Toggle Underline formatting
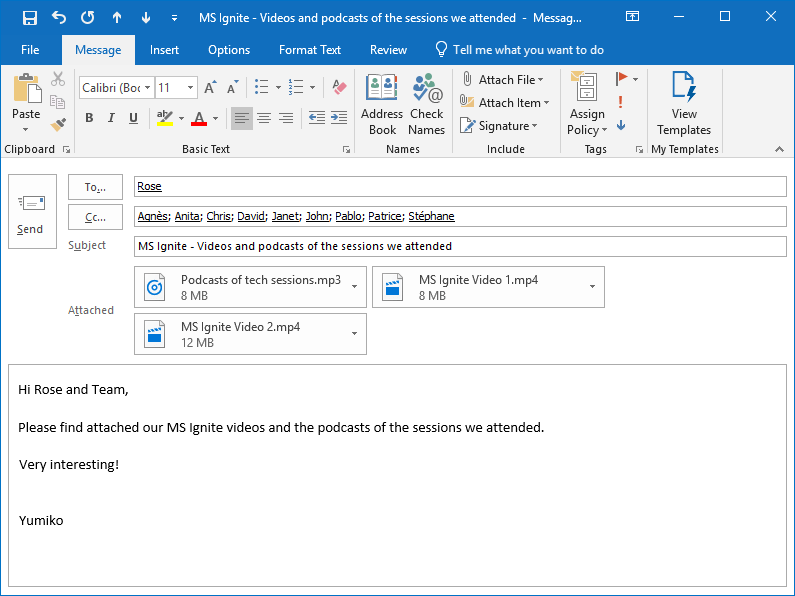This screenshot has height=596, width=795. click(133, 118)
